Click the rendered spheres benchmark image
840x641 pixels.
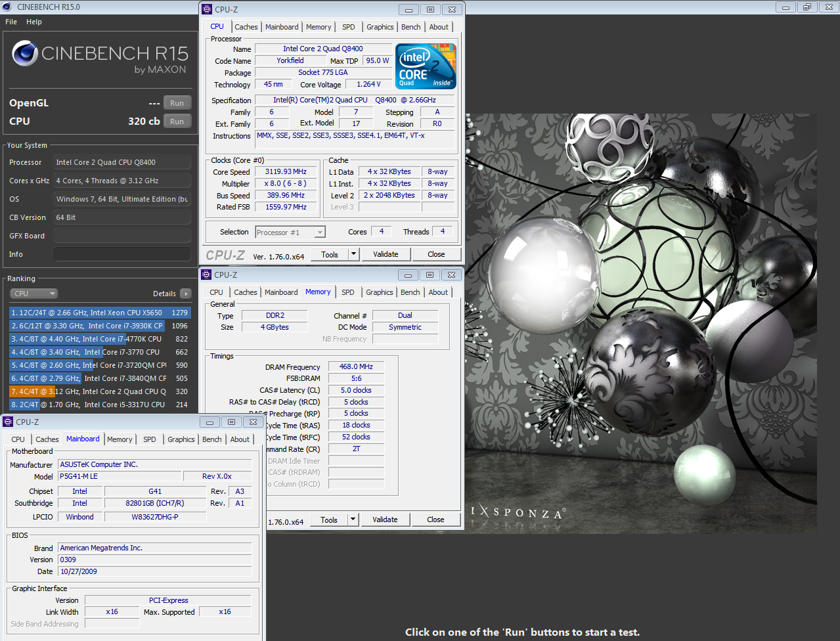pyautogui.click(x=640, y=323)
